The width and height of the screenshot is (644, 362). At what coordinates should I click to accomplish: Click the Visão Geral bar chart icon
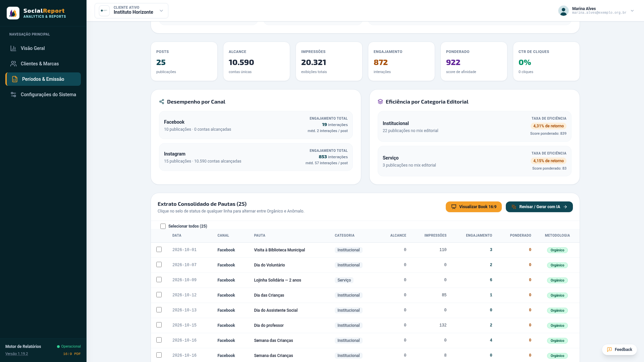pyautogui.click(x=13, y=48)
